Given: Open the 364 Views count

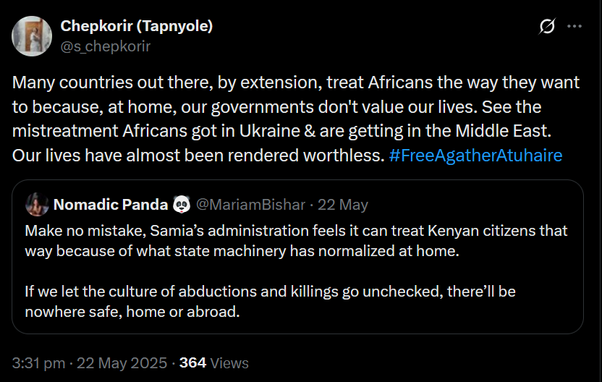Looking at the screenshot, I should [214, 363].
